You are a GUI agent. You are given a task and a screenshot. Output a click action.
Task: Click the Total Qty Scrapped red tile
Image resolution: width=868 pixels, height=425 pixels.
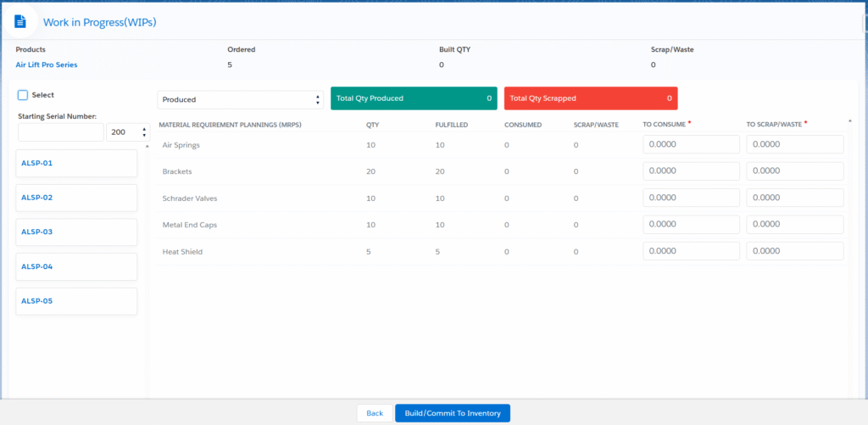[x=590, y=98]
